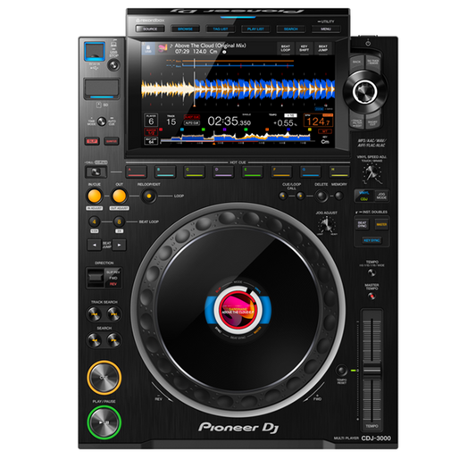476x476 pixels.
Task: Click the rotary selector knob
Action: tap(364, 91)
